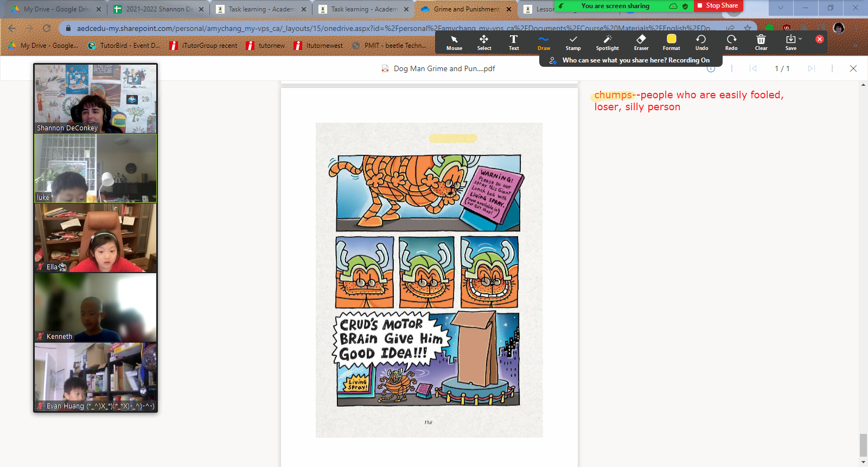Click the scroll down arrow
The height and width of the screenshot is (467, 868).
(863, 463)
